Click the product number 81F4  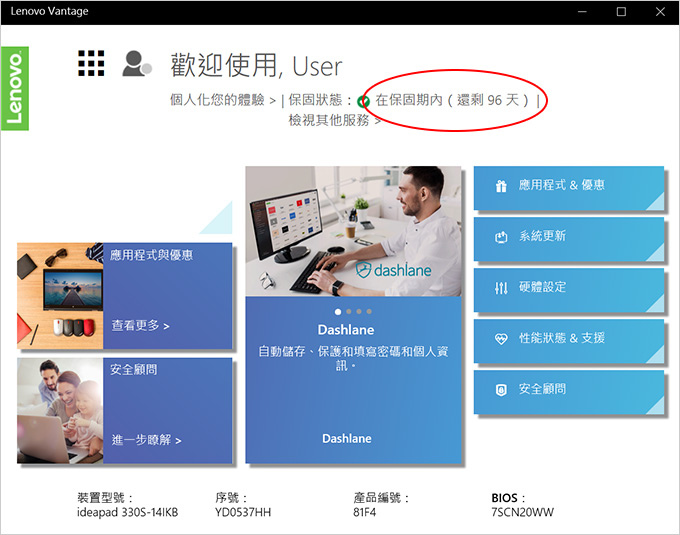click(364, 512)
